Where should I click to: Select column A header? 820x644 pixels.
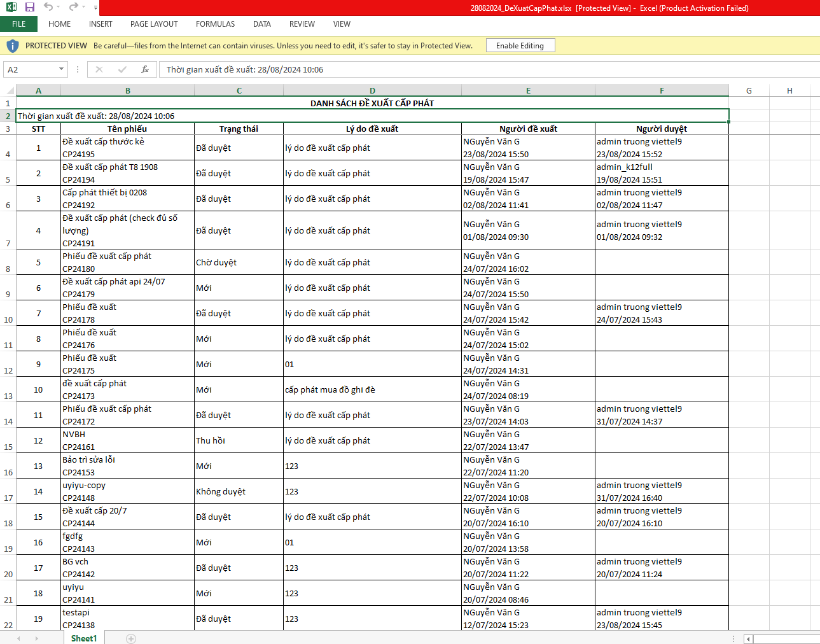click(x=38, y=90)
